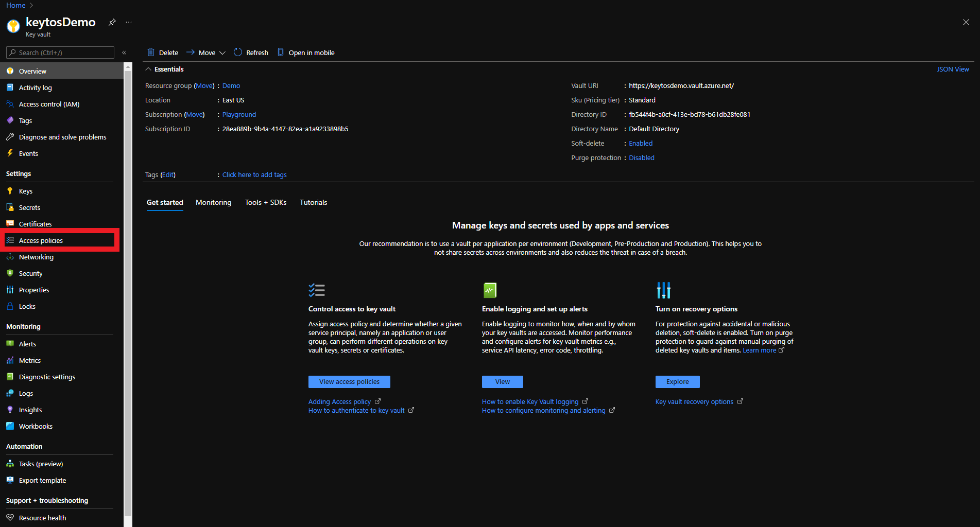Click the Insights lightbulb icon

tap(10, 410)
